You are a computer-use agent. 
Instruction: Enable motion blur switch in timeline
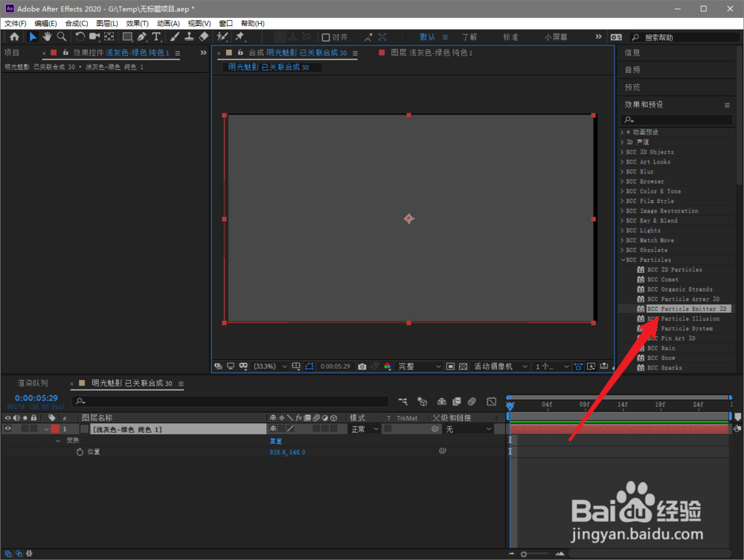point(472,402)
